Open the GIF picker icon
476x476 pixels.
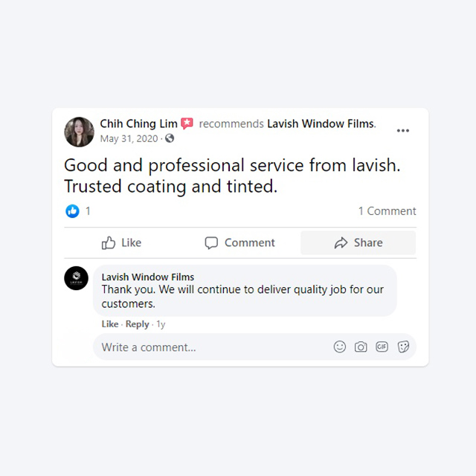(382, 347)
